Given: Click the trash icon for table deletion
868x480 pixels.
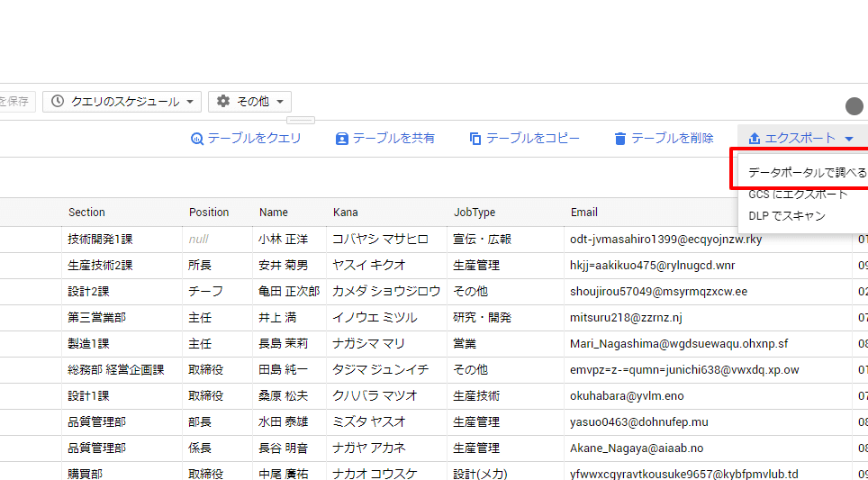Looking at the screenshot, I should pyautogui.click(x=619, y=139).
